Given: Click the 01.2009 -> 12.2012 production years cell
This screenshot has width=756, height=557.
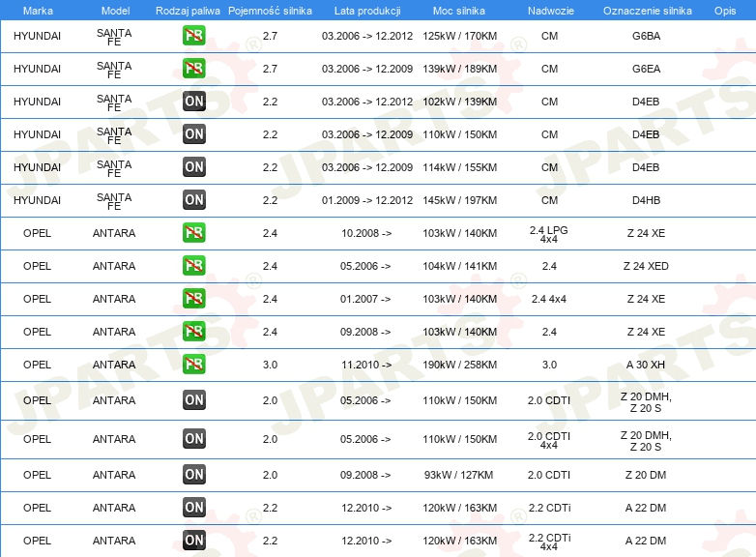Looking at the screenshot, I should pyautogui.click(x=365, y=200).
